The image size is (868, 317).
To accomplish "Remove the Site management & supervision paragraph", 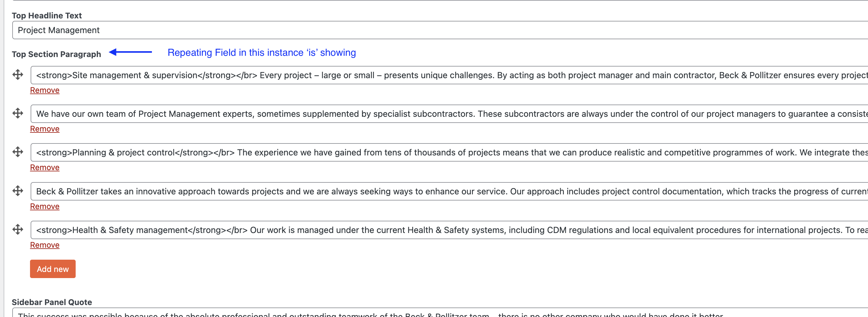I will [45, 90].
